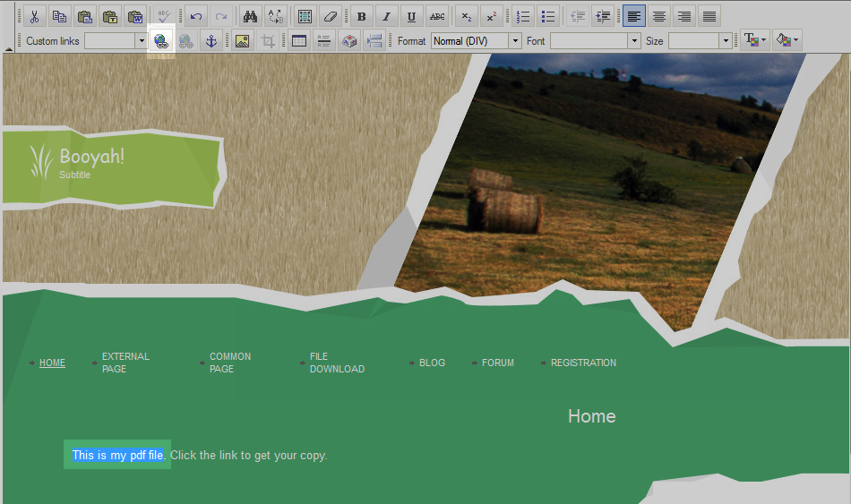Open the Font family dropdown
This screenshot has width=851, height=504.
pyautogui.click(x=634, y=41)
